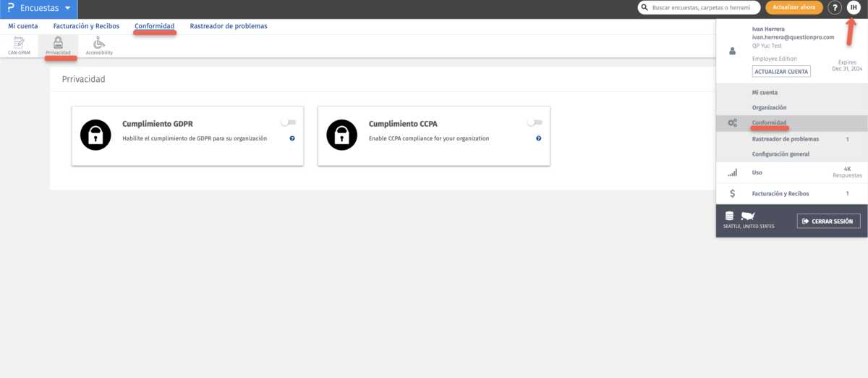Click the GDPR padlock icon

pos(95,135)
